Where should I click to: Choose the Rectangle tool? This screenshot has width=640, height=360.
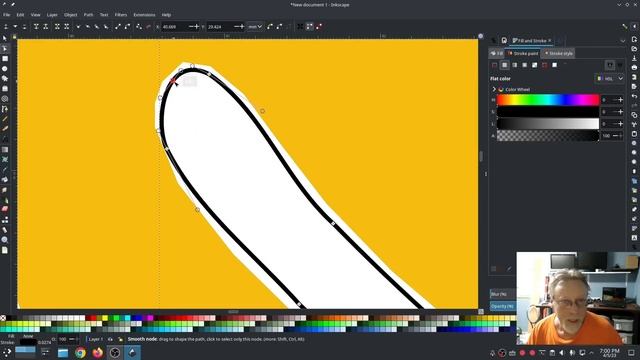pyautogui.click(x=4, y=59)
